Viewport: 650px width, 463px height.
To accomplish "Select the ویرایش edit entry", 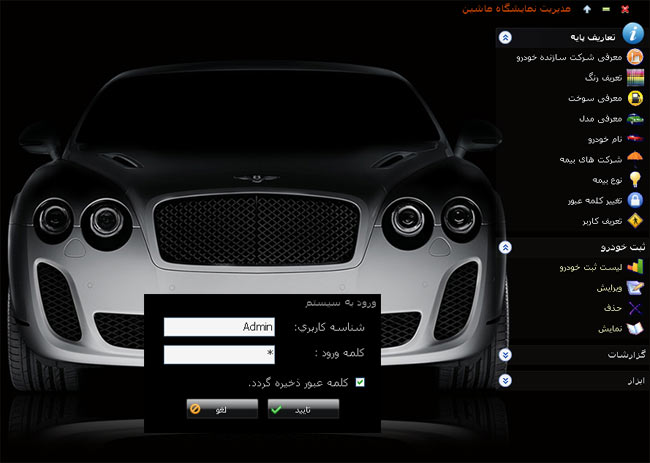I will [609, 288].
